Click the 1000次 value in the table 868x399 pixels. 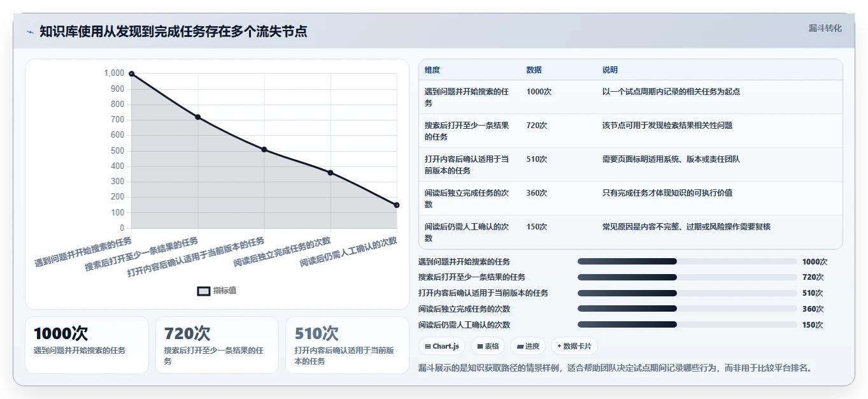(x=539, y=92)
